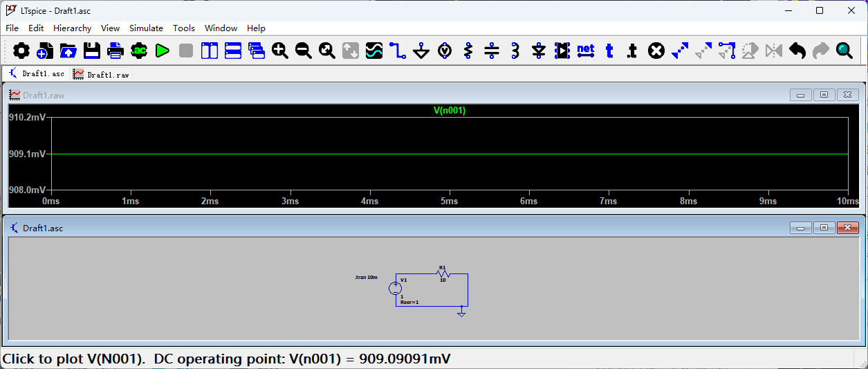Screen dimensions: 868x369
Task: Click the Print icon
Action: point(116,51)
